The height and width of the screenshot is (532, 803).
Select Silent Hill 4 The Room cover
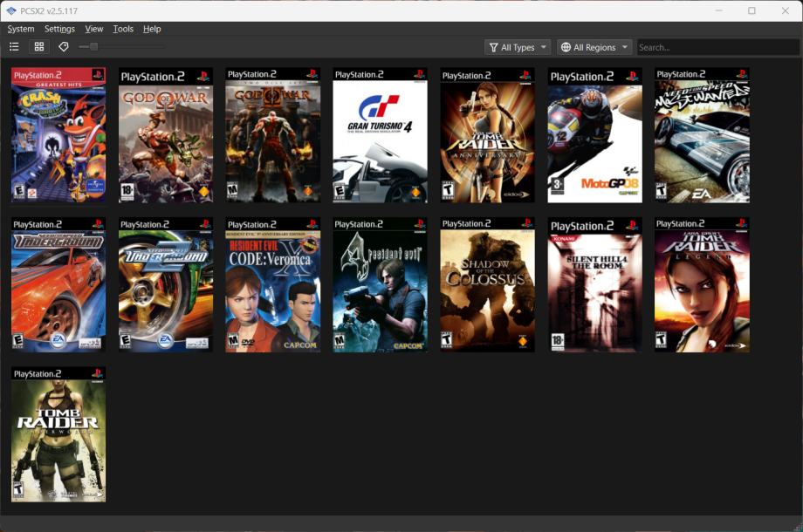click(594, 284)
